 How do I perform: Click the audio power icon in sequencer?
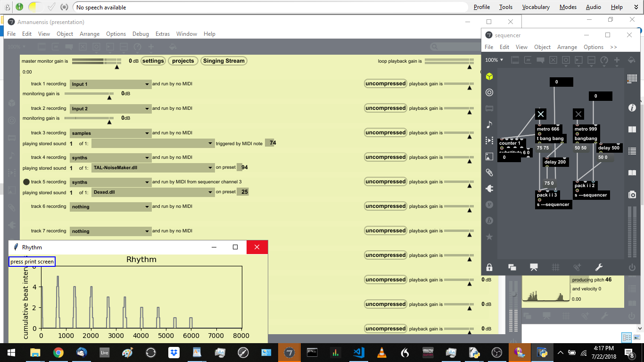[632, 267]
